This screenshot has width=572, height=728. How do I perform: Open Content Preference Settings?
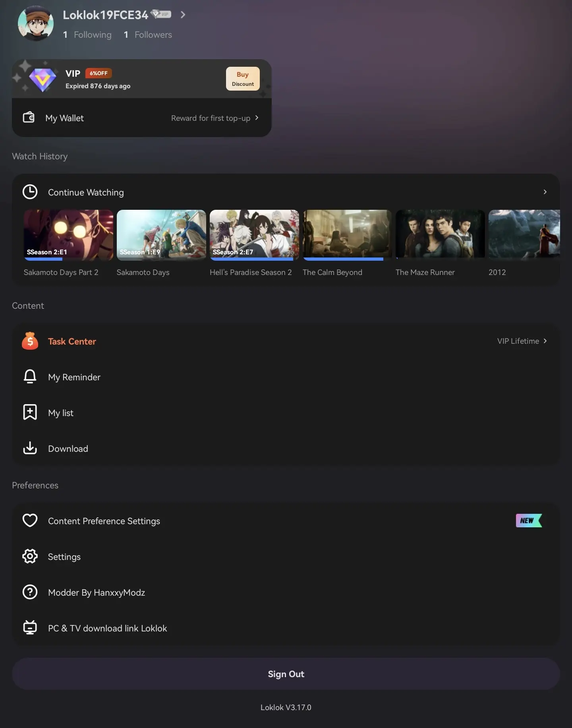[x=286, y=521]
